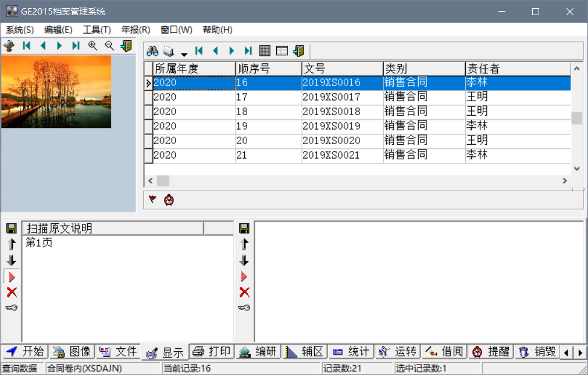Open the 年报(R) menu
Screen dimensions: 588x375
click(136, 30)
